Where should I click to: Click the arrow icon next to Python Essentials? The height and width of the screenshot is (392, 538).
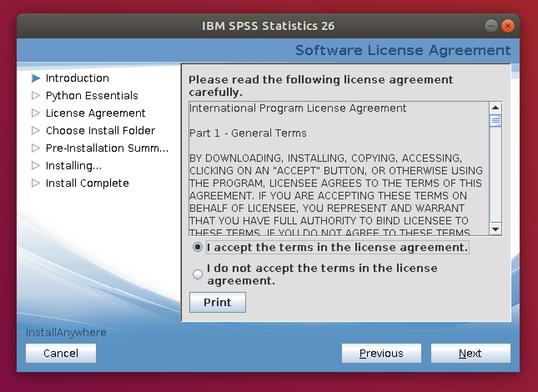coord(36,95)
